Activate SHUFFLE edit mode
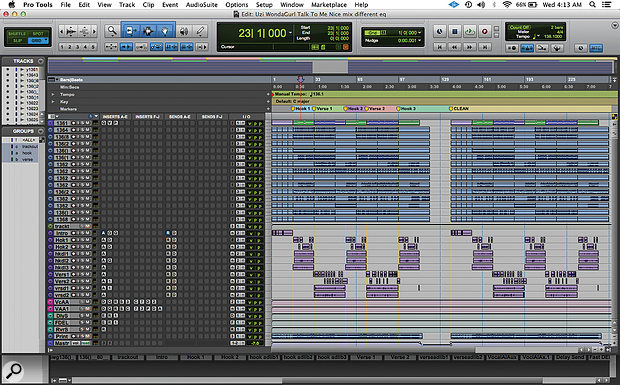This screenshot has height=385, width=620. pos(17,34)
